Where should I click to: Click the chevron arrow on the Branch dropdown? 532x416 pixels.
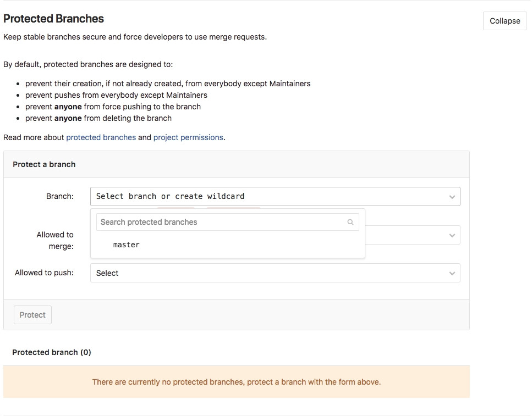[x=452, y=197]
